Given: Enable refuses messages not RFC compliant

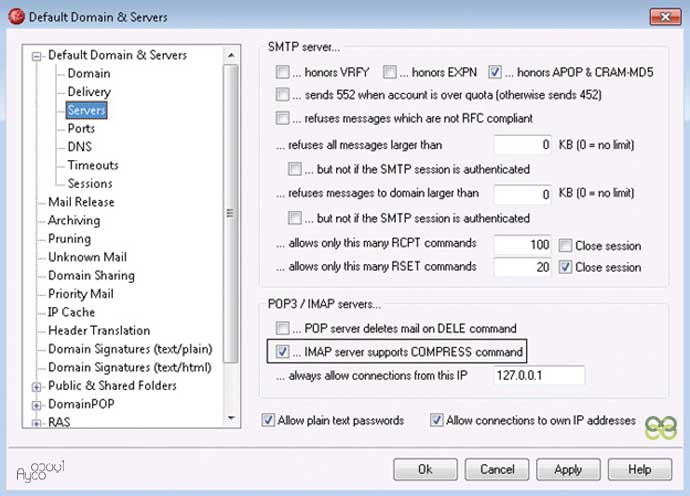Looking at the screenshot, I should (x=282, y=118).
